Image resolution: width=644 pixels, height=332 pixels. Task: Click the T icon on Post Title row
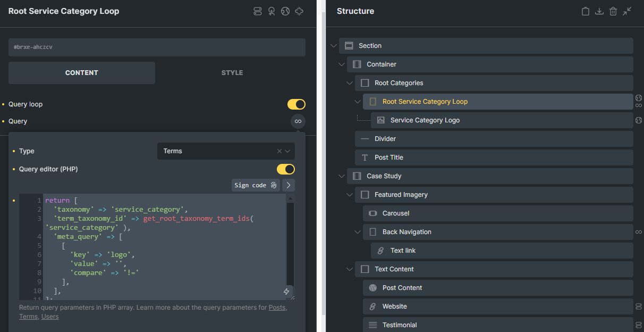[365, 157]
